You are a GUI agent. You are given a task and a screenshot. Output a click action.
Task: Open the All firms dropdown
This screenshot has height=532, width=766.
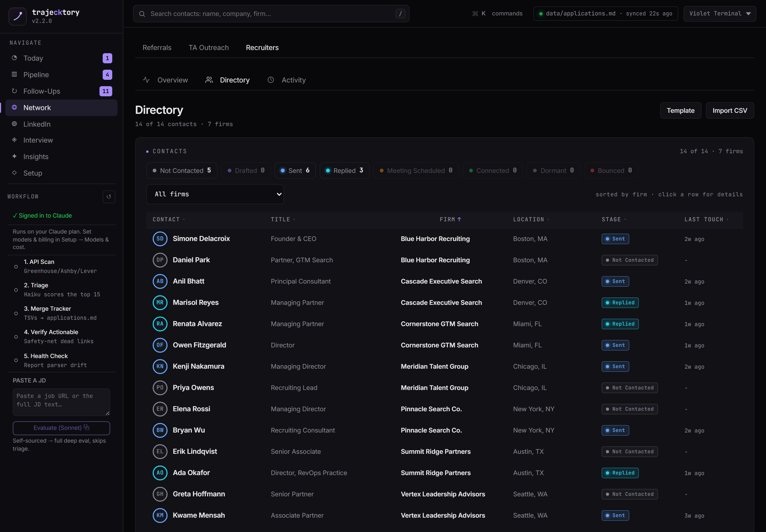215,194
